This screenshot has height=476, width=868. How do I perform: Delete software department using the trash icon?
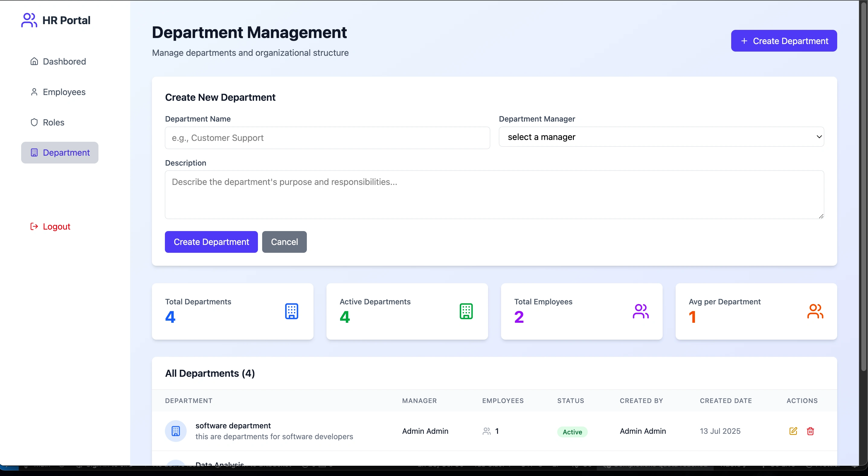[810, 431]
